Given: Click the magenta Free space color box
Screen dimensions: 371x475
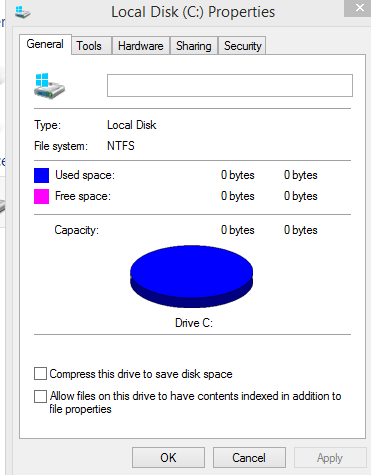Looking at the screenshot, I should point(41,196).
